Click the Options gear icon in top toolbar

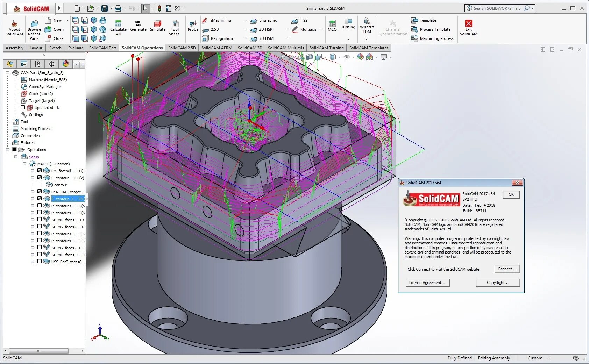tap(177, 8)
